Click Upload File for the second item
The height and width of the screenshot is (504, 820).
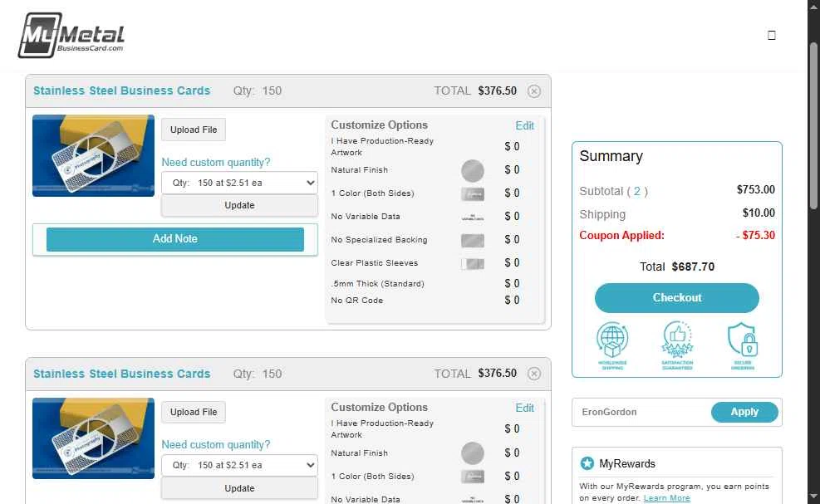(x=194, y=412)
